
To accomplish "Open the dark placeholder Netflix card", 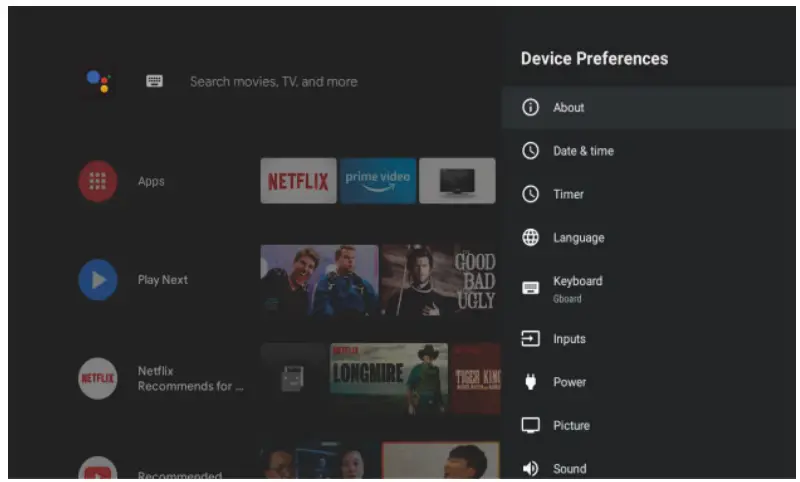I will click(x=293, y=378).
